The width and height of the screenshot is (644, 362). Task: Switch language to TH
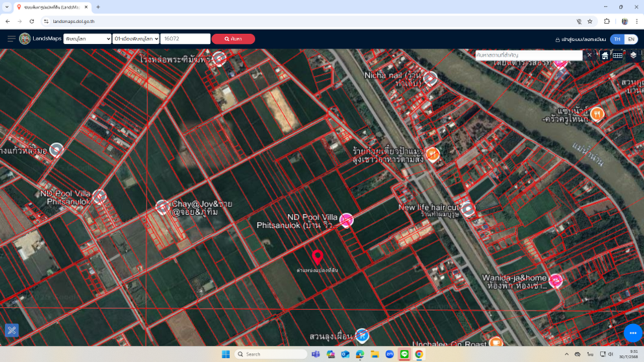coord(617,39)
